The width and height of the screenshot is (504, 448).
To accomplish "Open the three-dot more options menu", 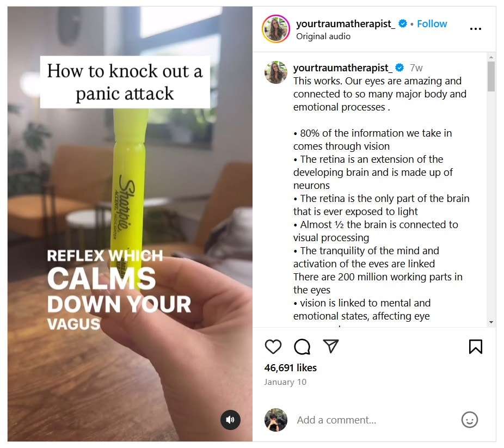I will pos(475,29).
